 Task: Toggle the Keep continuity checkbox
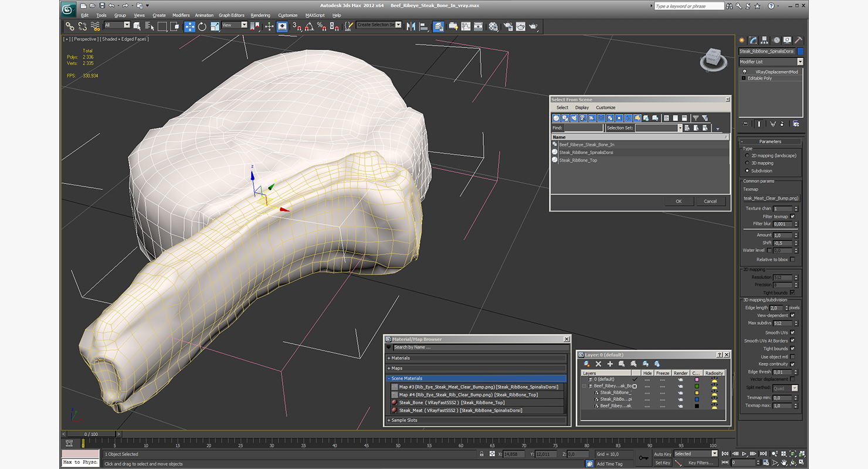(x=792, y=364)
